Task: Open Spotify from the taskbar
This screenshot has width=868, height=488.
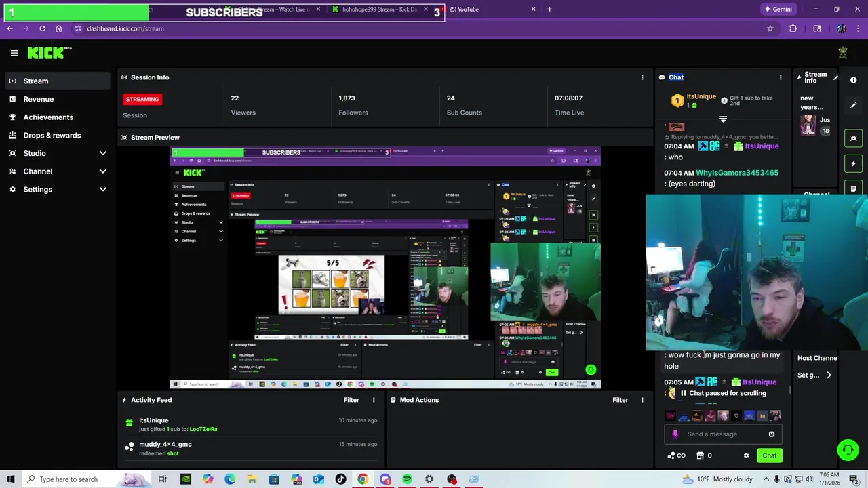Action: (407, 479)
